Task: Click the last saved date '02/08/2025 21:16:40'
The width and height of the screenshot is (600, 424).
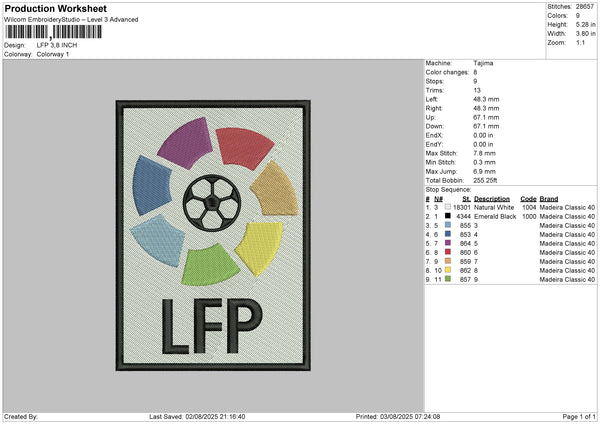Action: coord(215,416)
